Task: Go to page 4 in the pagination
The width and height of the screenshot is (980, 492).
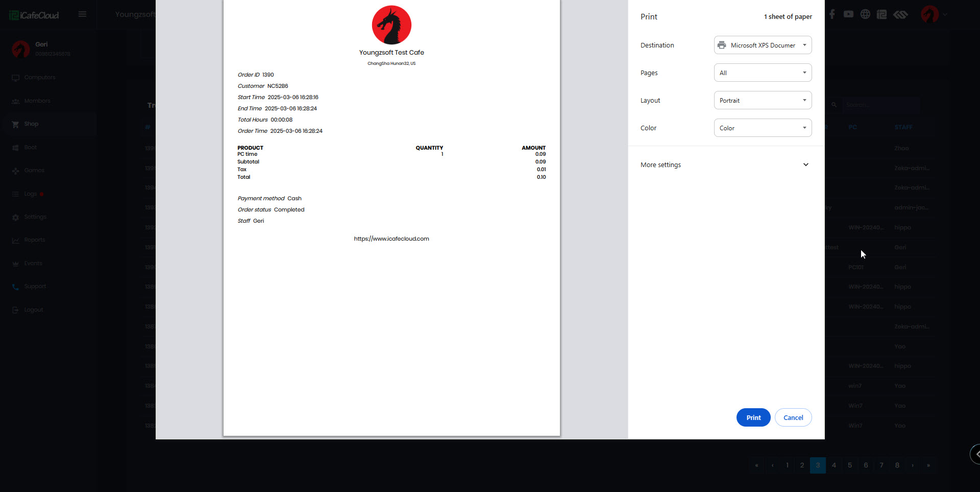Action: point(834,465)
